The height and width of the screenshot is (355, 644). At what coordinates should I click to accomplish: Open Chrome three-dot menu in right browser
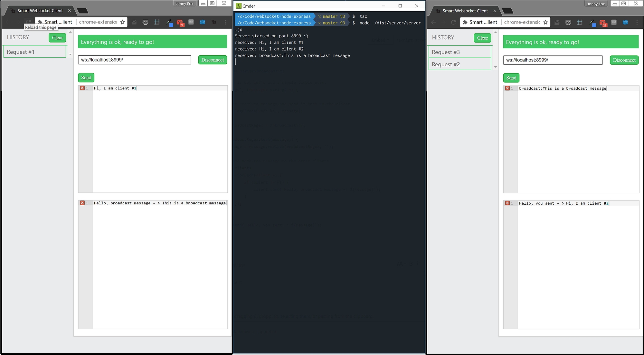click(637, 23)
